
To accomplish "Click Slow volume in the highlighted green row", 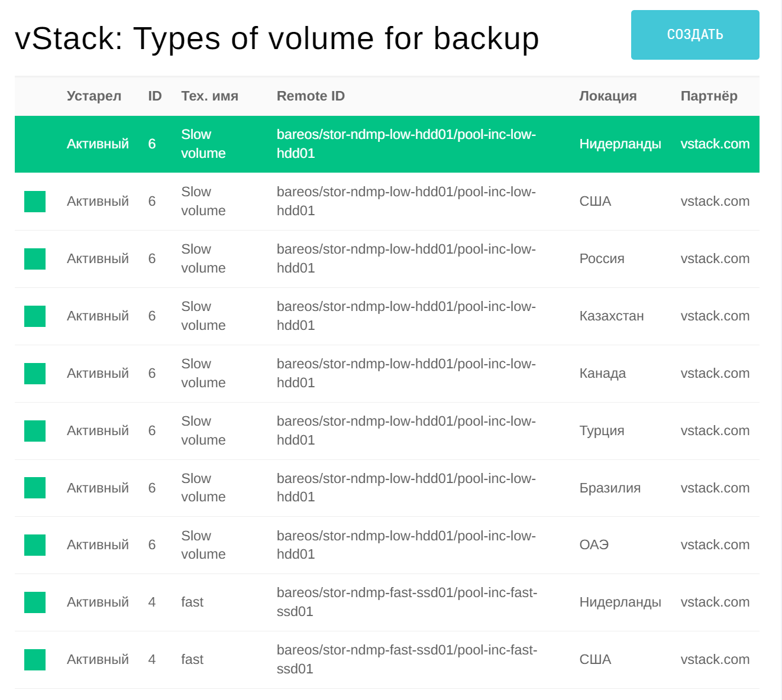I will [x=203, y=144].
